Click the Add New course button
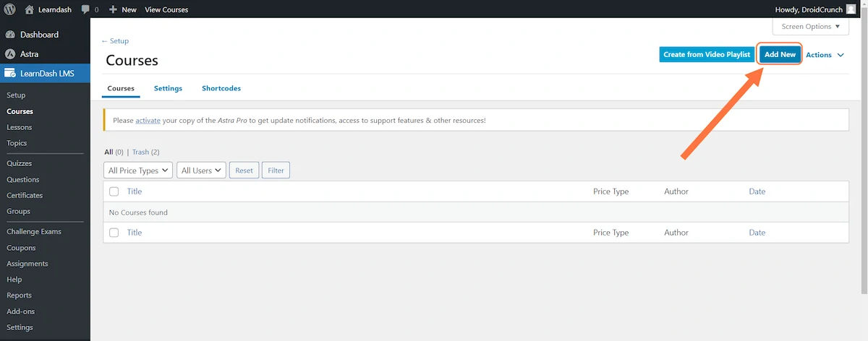 point(780,54)
